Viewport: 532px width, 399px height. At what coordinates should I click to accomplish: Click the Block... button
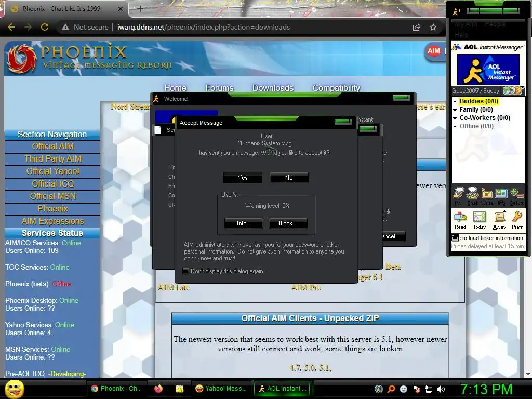point(288,223)
